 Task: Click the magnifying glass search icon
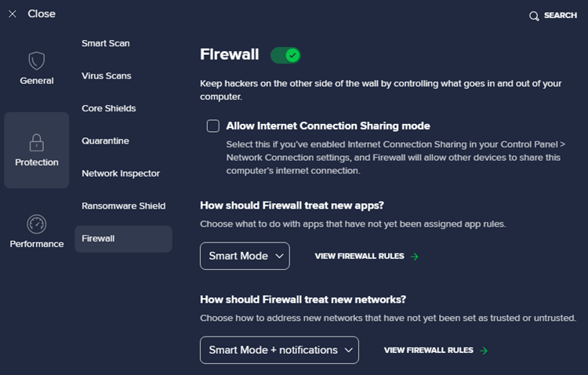pos(534,16)
